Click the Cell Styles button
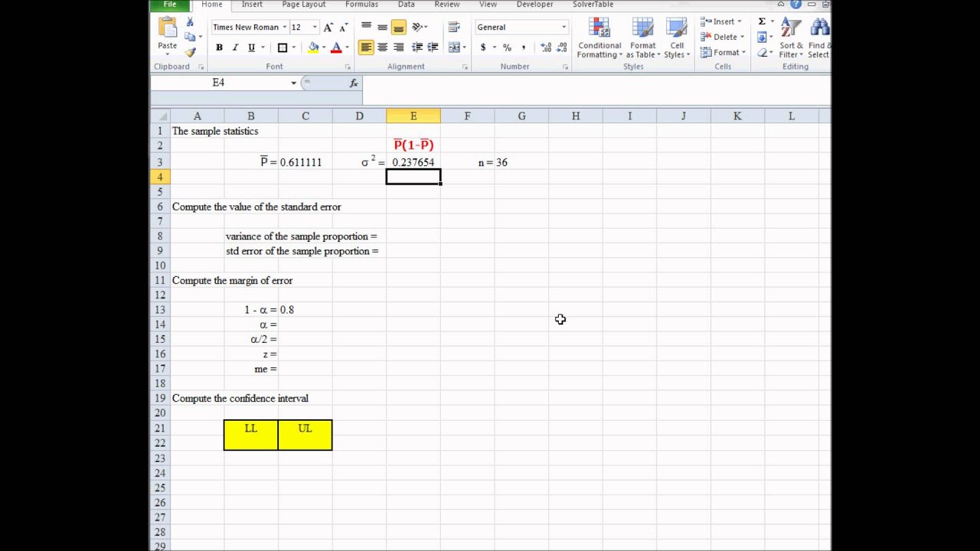The height and width of the screenshot is (551, 980). pos(677,38)
